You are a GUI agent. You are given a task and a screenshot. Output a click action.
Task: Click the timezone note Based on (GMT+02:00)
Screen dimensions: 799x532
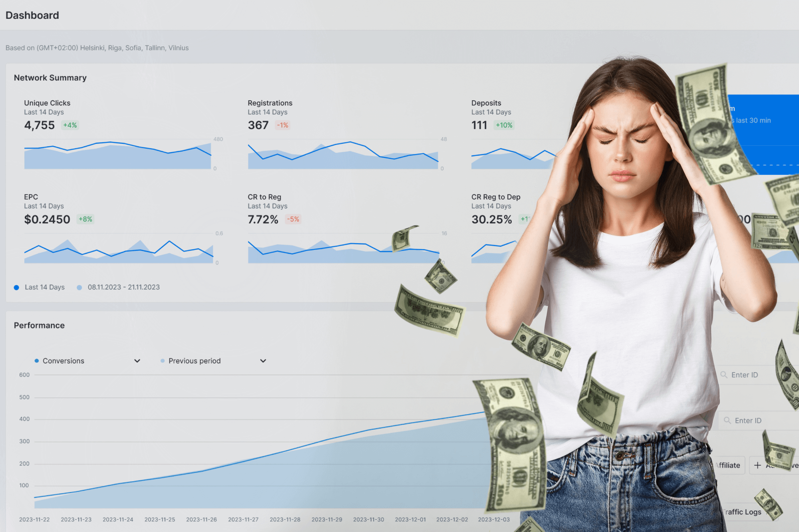click(x=97, y=48)
